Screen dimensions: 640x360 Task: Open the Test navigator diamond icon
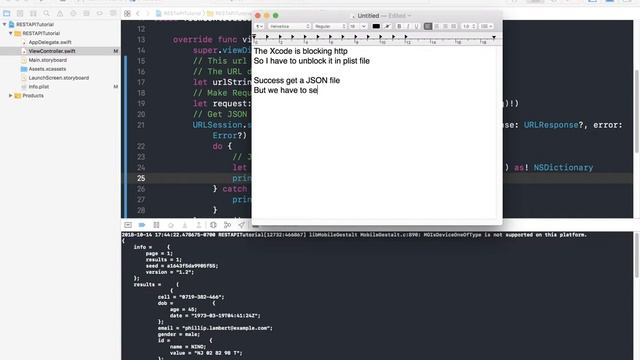tap(73, 13)
